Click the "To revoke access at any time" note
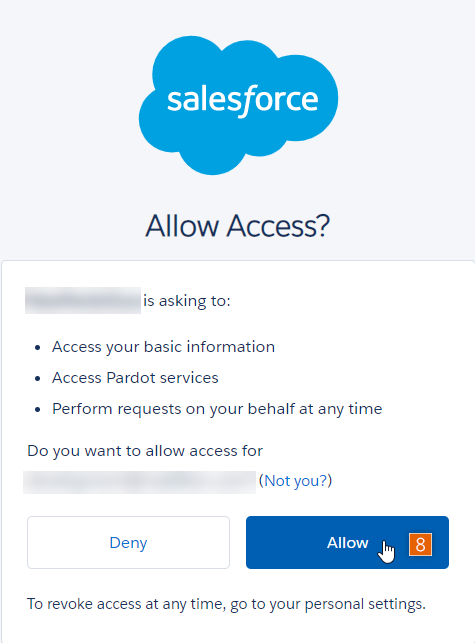Screen dimensions: 475x643 point(226,604)
